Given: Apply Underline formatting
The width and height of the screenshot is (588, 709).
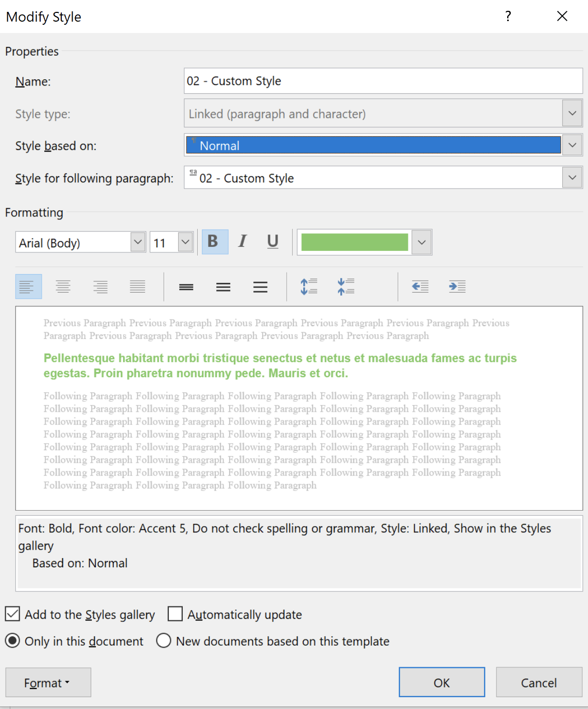Looking at the screenshot, I should pos(273,242).
